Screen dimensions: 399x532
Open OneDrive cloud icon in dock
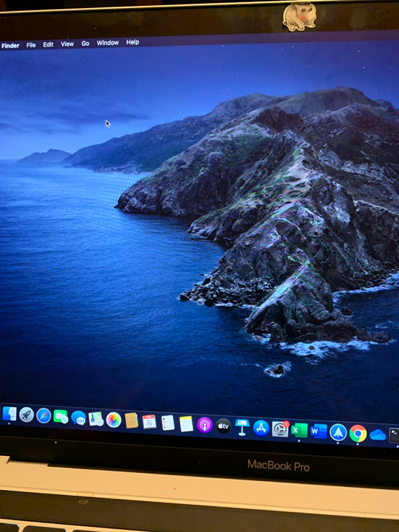tap(378, 435)
